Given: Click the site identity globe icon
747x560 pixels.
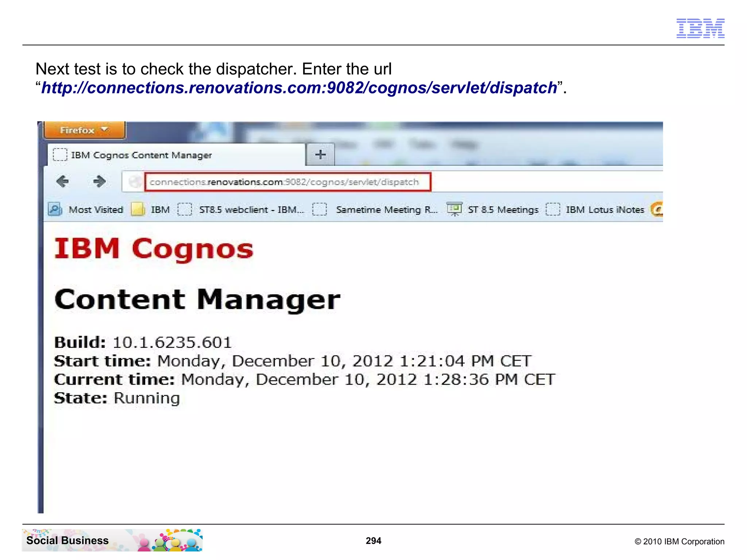Looking at the screenshot, I should click(135, 182).
